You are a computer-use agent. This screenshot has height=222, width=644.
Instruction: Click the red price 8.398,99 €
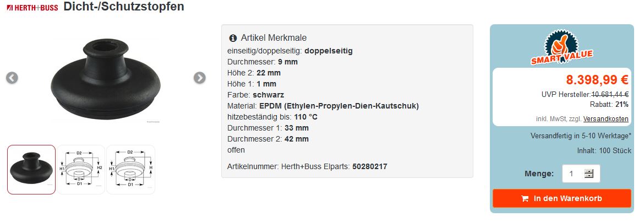(x=597, y=80)
